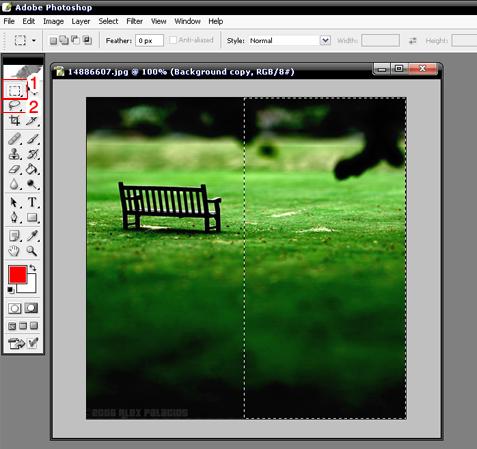Select the Brush tool
This screenshot has height=449, width=477.
click(32, 138)
